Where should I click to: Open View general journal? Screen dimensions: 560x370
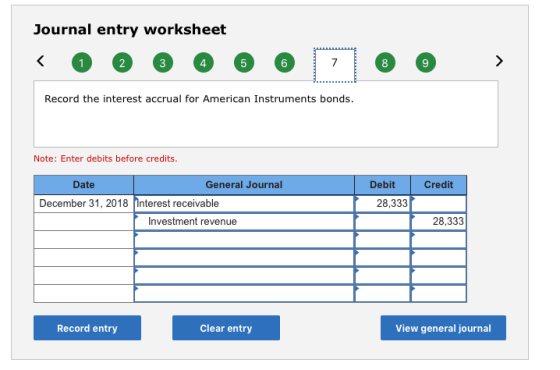click(x=443, y=328)
